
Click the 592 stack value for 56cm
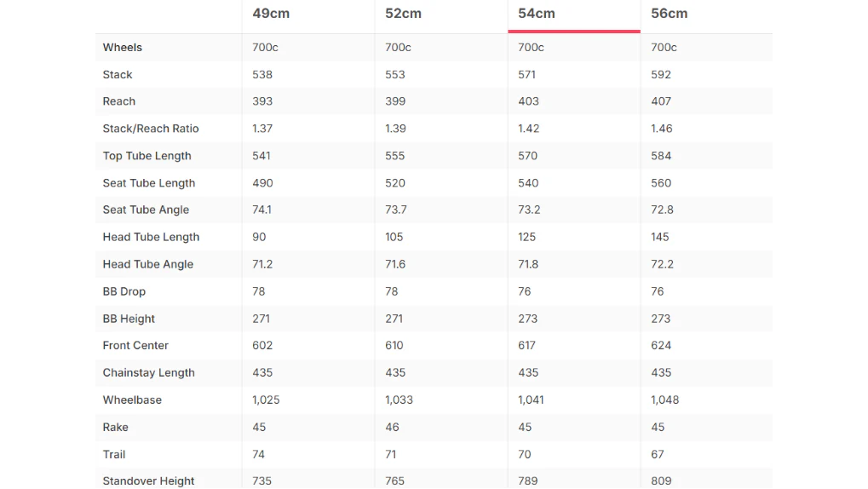tap(661, 75)
